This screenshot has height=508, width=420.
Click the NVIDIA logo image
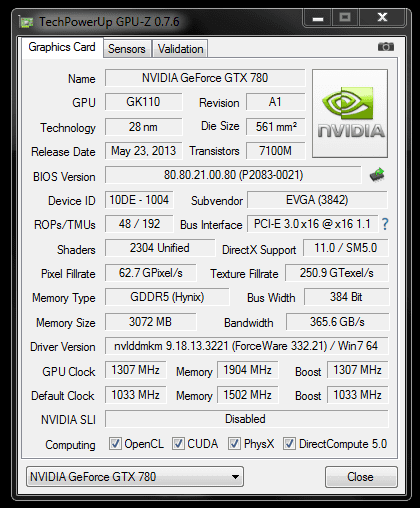(x=350, y=113)
